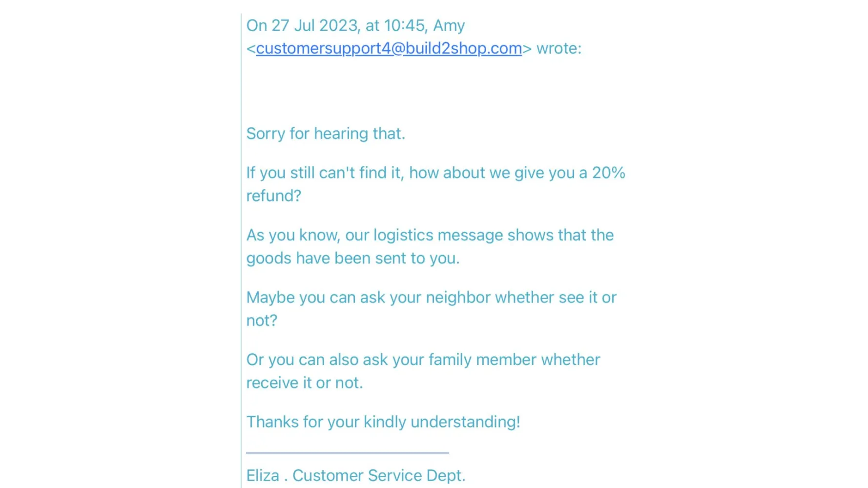Click the name 'Amy' in the header
This screenshot has width=868, height=488.
pos(449,25)
